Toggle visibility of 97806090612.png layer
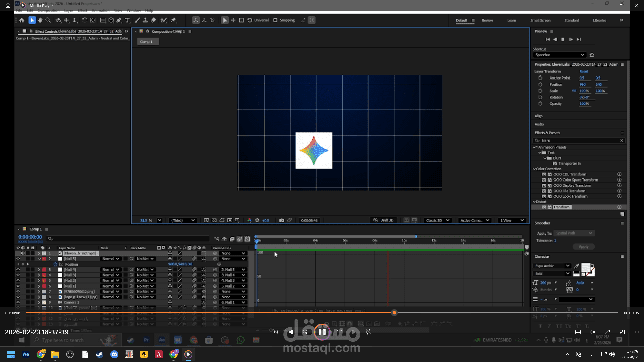 18,292
